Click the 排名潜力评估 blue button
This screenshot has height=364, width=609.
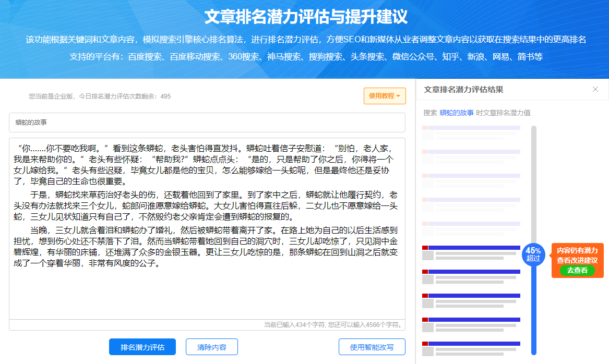[x=142, y=346]
